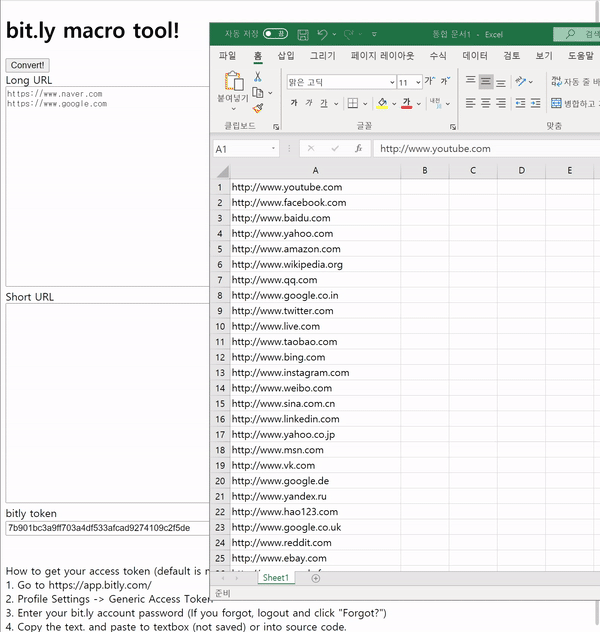Open the Fill Color dropdown arrow
Screen dimensions: 600x632
click(394, 104)
